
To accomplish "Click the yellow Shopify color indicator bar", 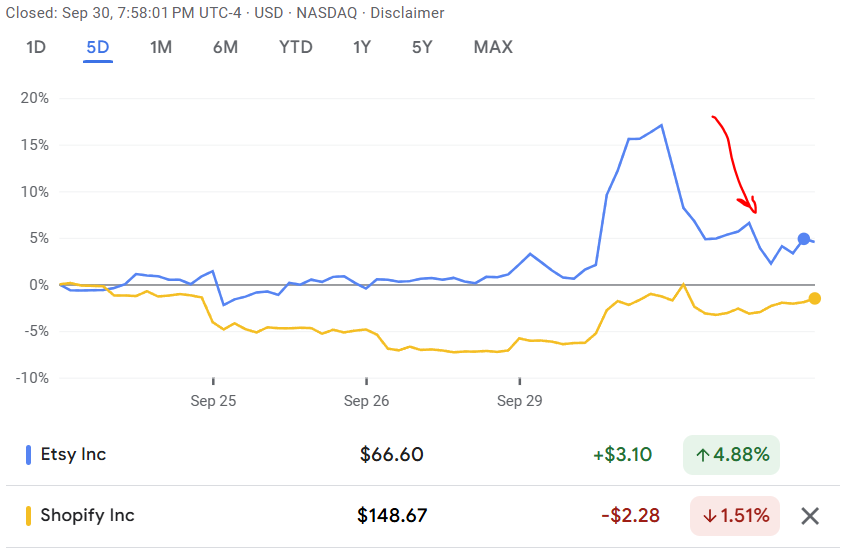I will click(28, 516).
